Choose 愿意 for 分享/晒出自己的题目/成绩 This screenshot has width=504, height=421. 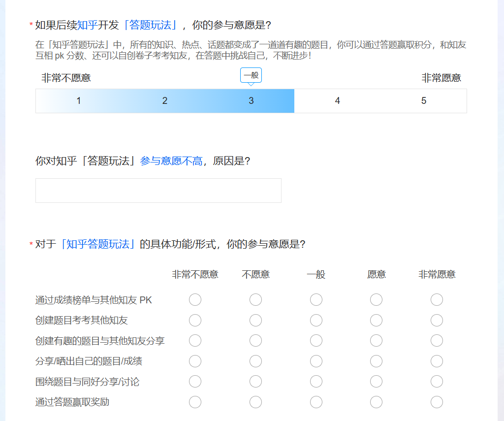[376, 361]
